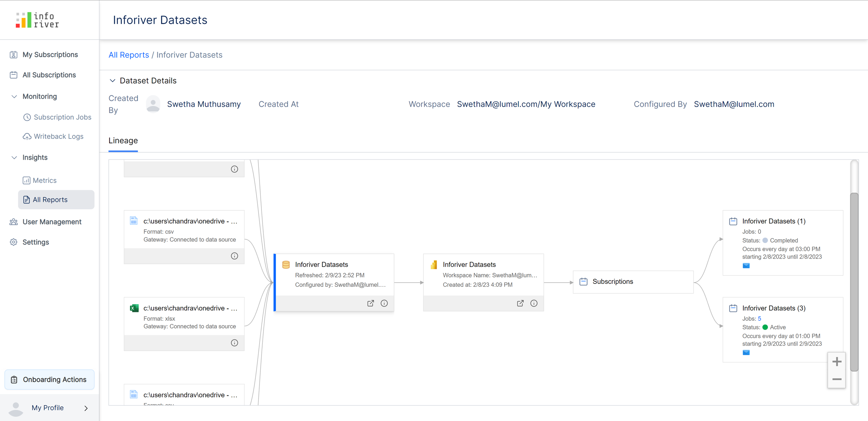Click email icon under Inforiver Datasets (1)
Viewport: 868px width, 421px height.
point(746,266)
